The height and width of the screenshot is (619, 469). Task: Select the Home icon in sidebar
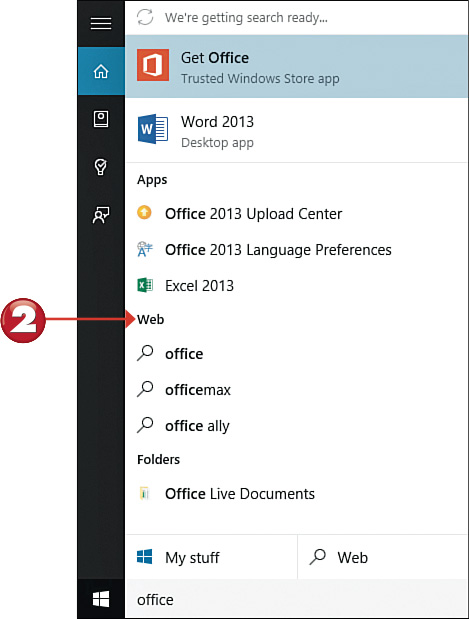101,71
